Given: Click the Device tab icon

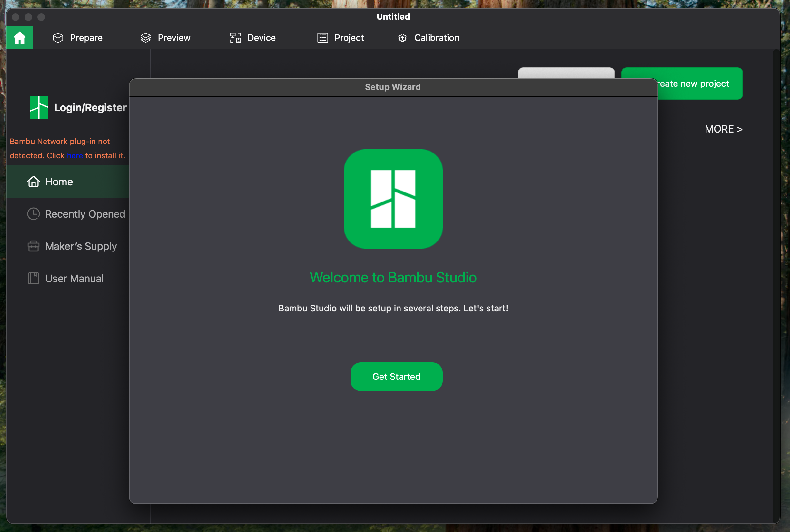Looking at the screenshot, I should [x=235, y=38].
